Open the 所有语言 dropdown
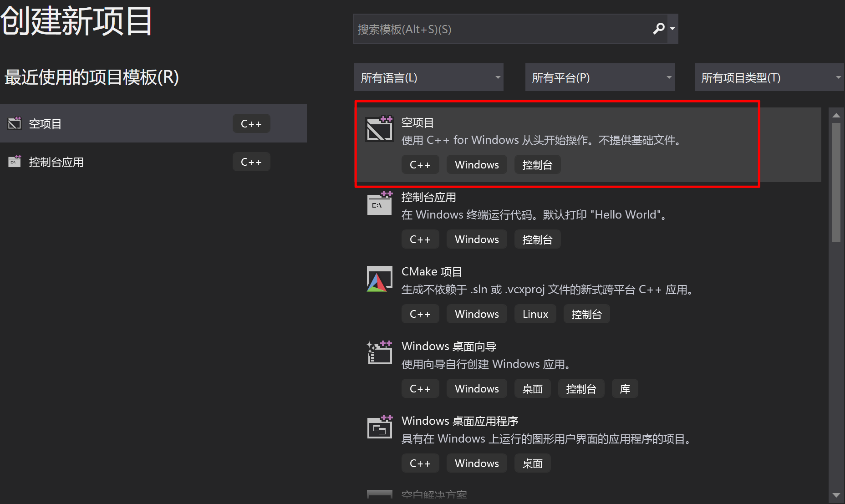 point(428,77)
